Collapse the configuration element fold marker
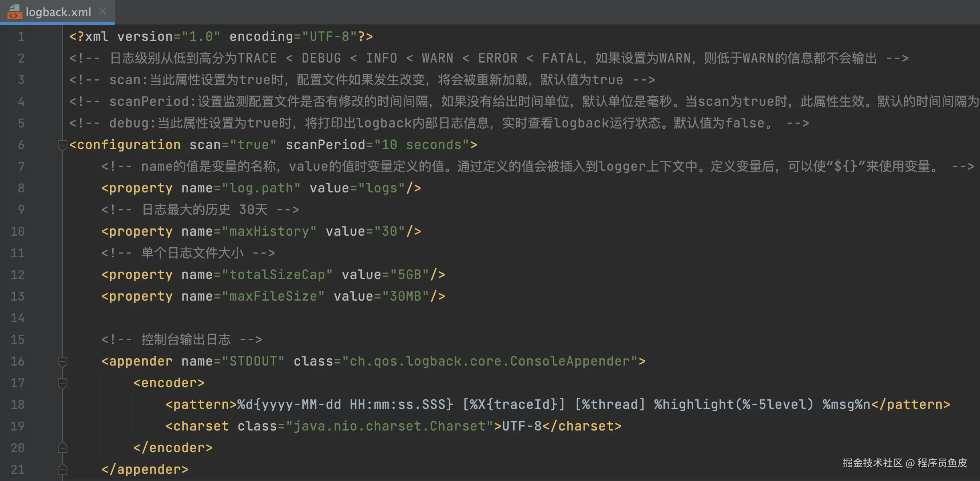 click(x=62, y=145)
